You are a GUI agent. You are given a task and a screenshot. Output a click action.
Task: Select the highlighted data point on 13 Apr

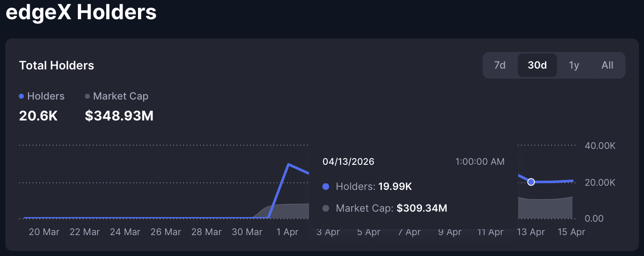[x=531, y=182]
